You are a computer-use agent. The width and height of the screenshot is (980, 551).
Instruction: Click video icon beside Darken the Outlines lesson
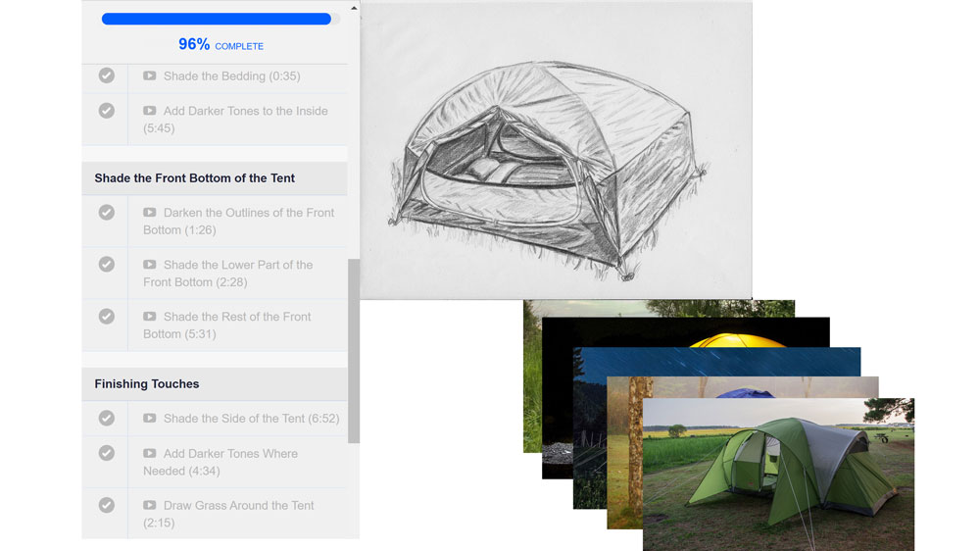pos(149,213)
